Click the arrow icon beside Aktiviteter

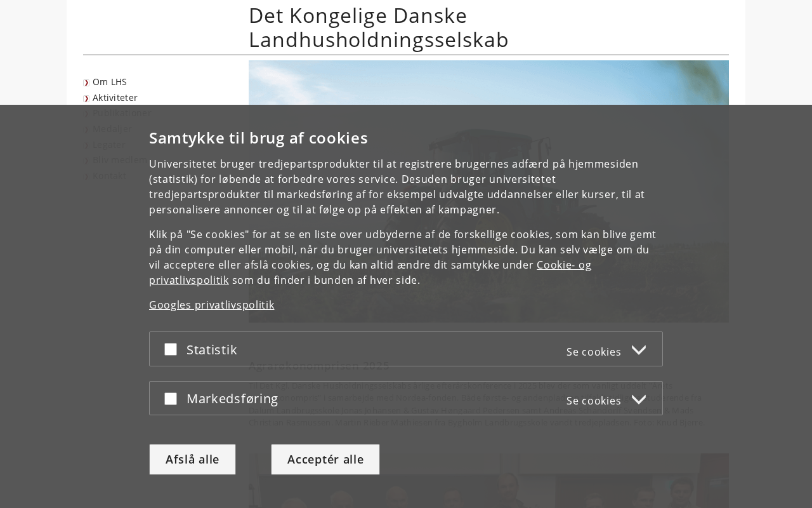coord(86,98)
